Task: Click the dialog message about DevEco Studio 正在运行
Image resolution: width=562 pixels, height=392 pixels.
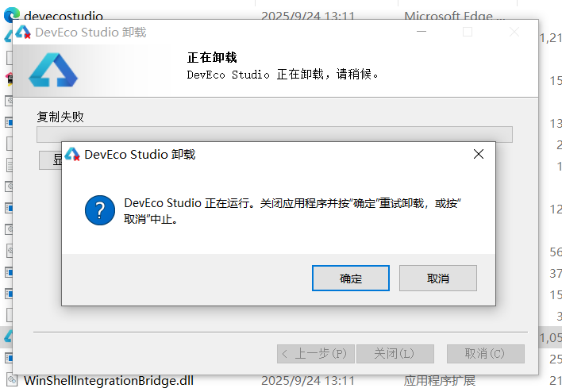Action: [292, 211]
